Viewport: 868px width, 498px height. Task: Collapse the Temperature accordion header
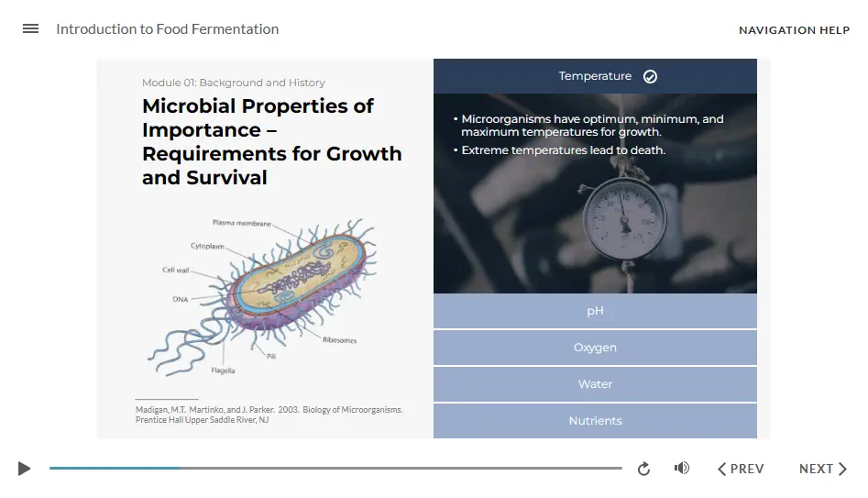click(595, 76)
